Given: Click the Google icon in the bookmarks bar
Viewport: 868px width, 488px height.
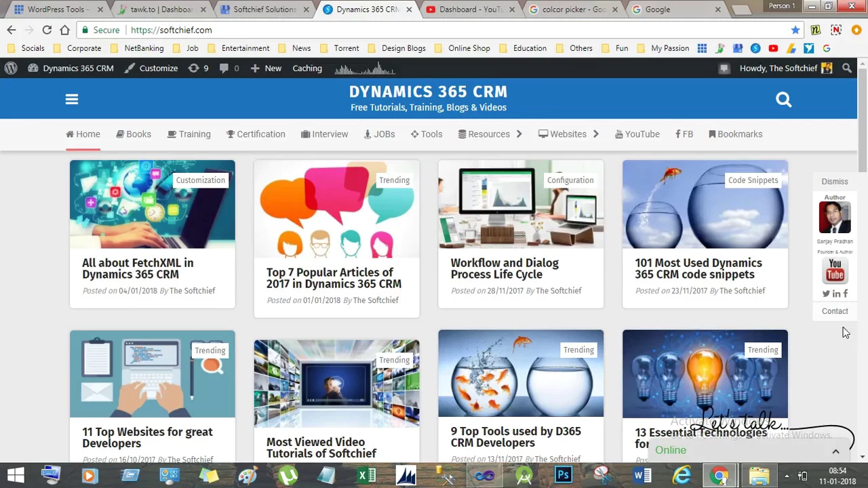Looking at the screenshot, I should click(x=826, y=48).
